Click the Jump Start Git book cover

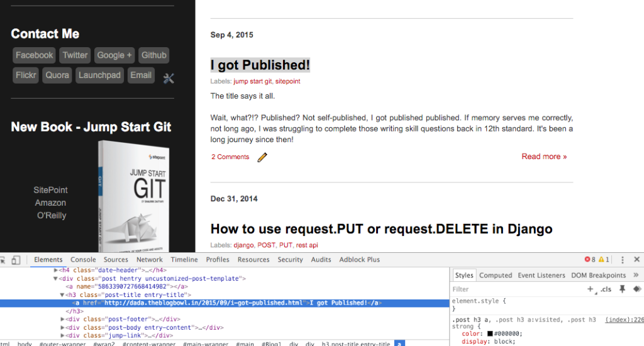tap(135, 196)
